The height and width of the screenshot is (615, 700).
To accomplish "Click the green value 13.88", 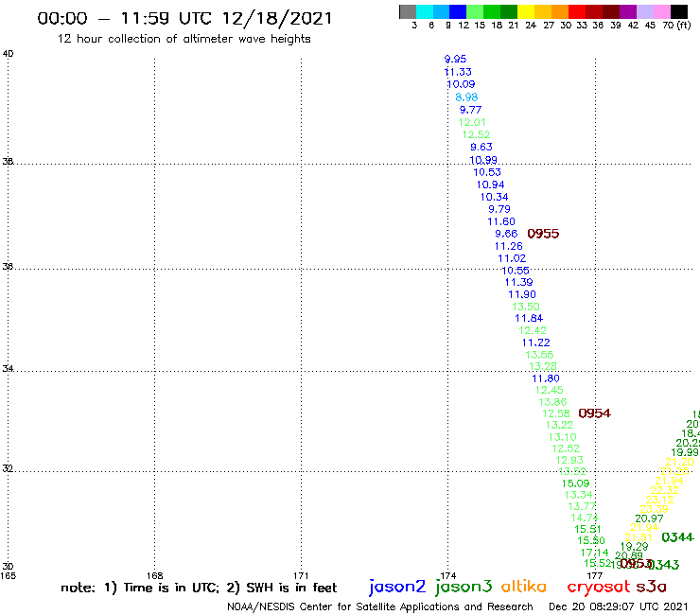I will click(552, 402).
